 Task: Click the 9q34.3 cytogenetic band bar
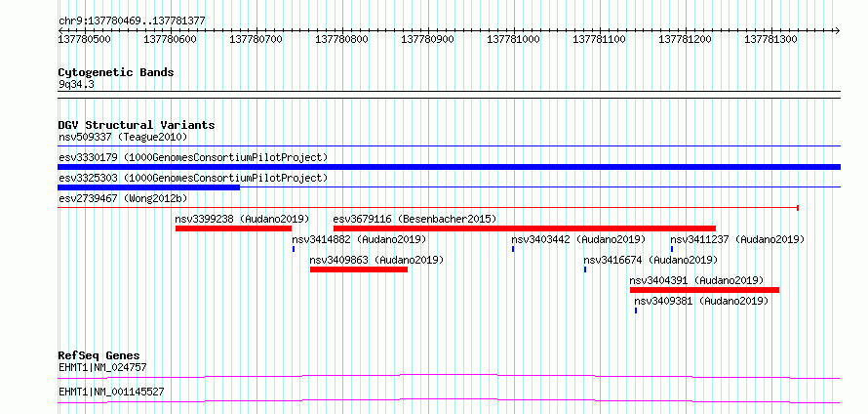pyautogui.click(x=449, y=95)
